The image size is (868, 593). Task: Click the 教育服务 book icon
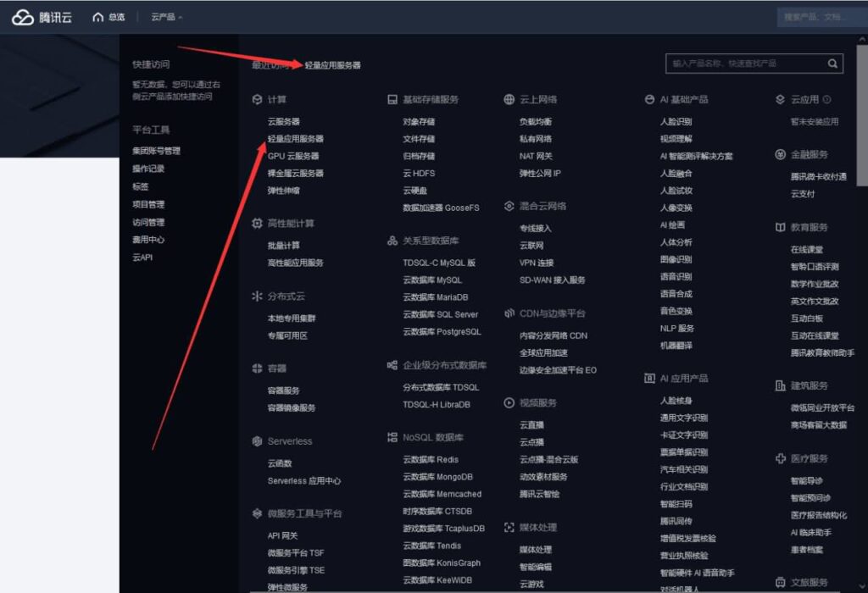780,227
